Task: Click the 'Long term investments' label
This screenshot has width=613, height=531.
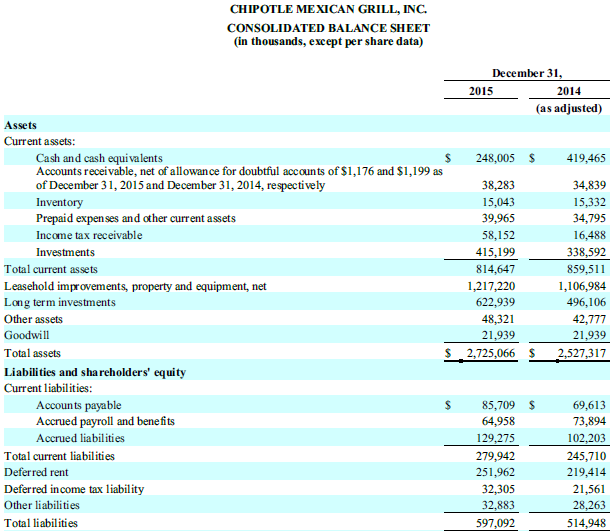Action: tap(60, 302)
